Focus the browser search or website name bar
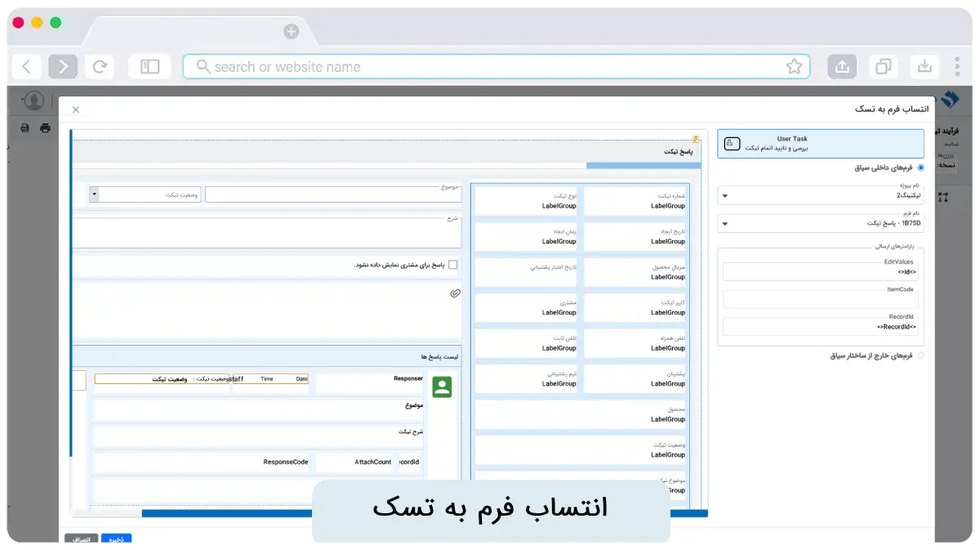This screenshot has width=980, height=550. pyautogui.click(x=496, y=67)
